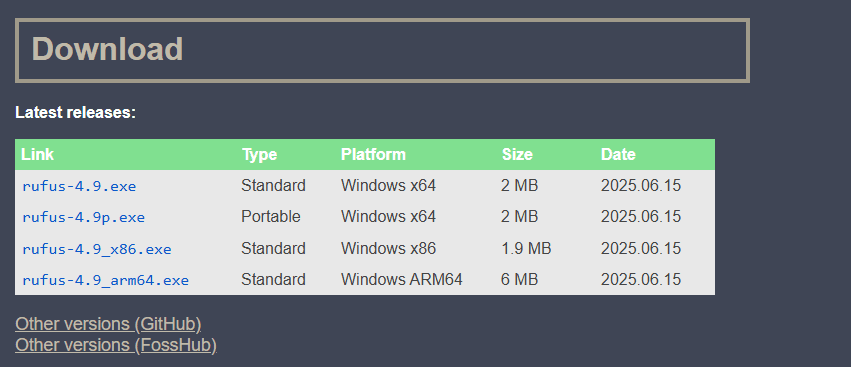Select the '1.9 MB' size cell
Screen dimensions: 851x367
(x=526, y=249)
